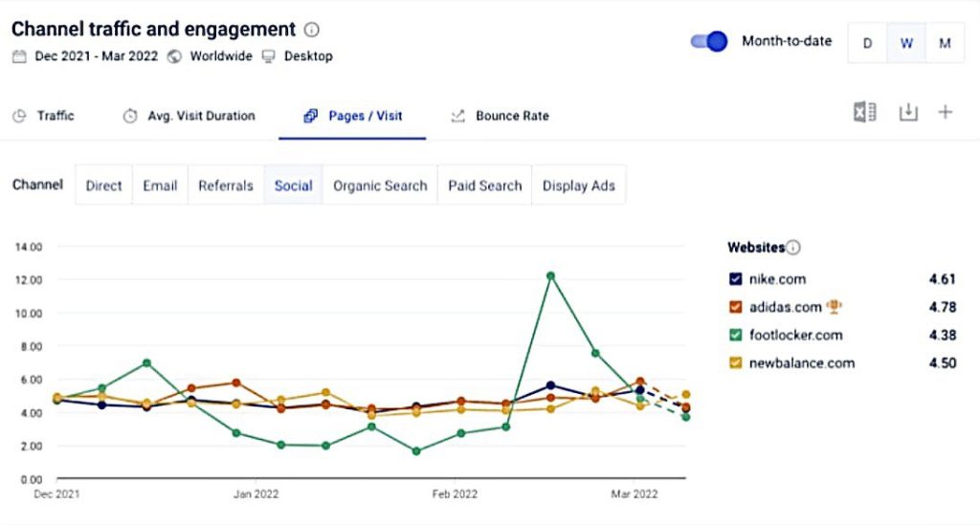Toggle the newbalance.com legend checkbox

tap(735, 362)
